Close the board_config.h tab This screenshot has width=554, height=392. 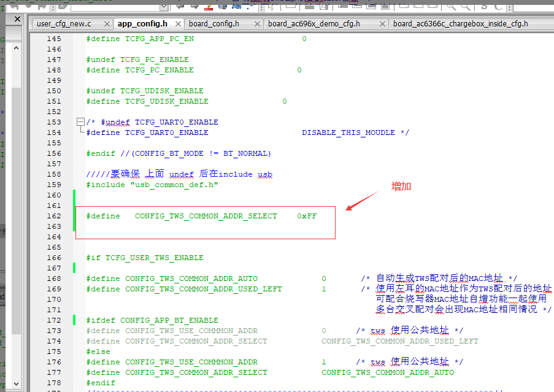click(257, 24)
